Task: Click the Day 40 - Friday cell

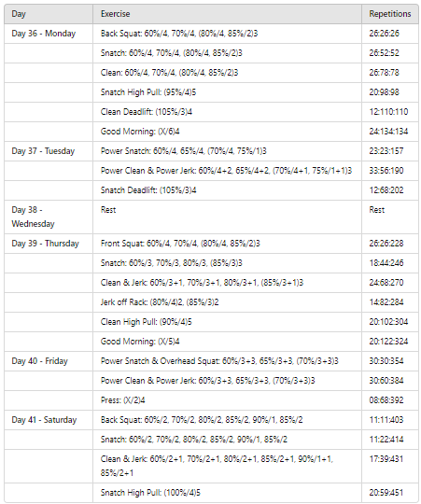Action: point(49,361)
